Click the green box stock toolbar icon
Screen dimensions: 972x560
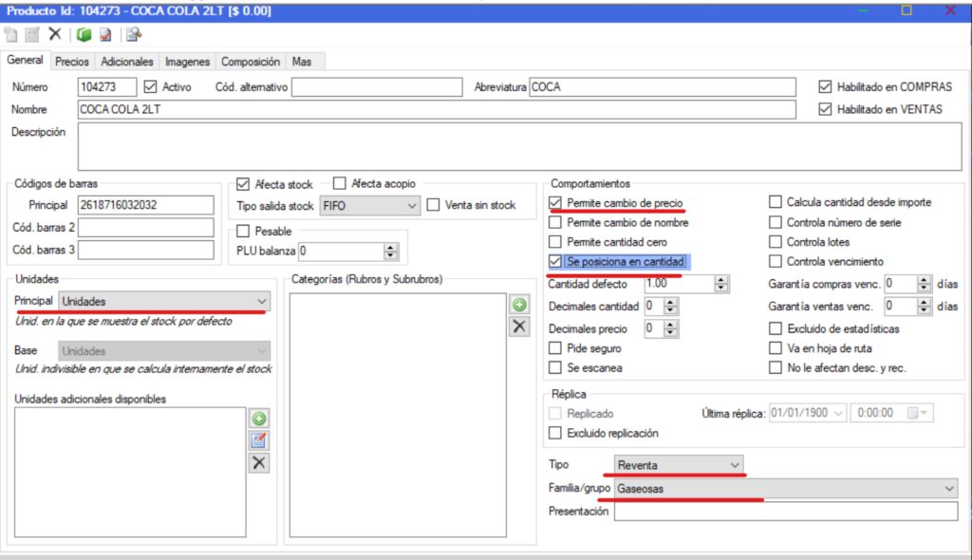[x=84, y=35]
